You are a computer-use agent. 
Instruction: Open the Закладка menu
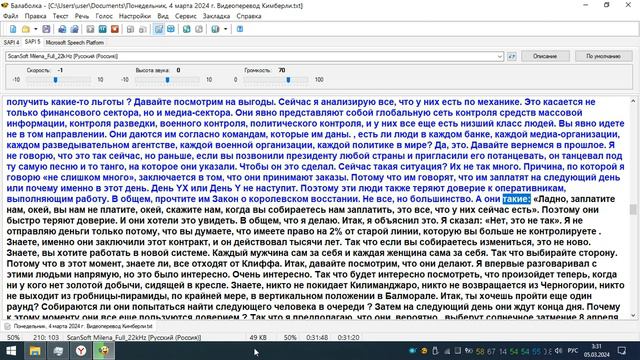(216, 16)
